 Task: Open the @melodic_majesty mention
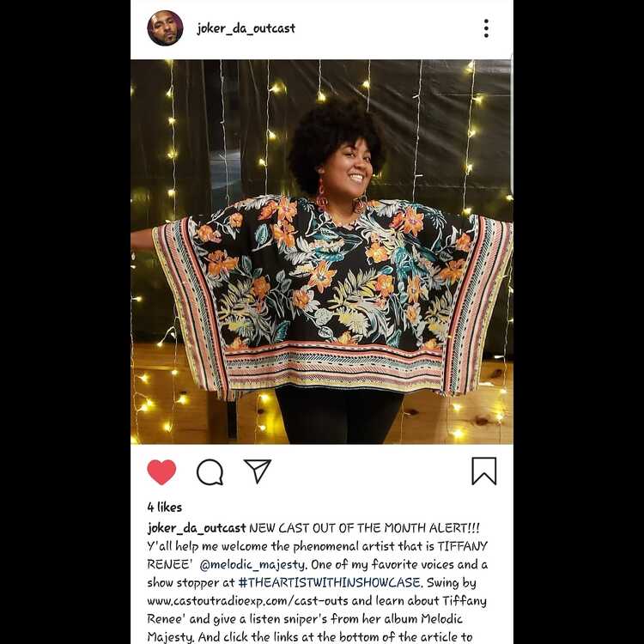[x=253, y=565]
